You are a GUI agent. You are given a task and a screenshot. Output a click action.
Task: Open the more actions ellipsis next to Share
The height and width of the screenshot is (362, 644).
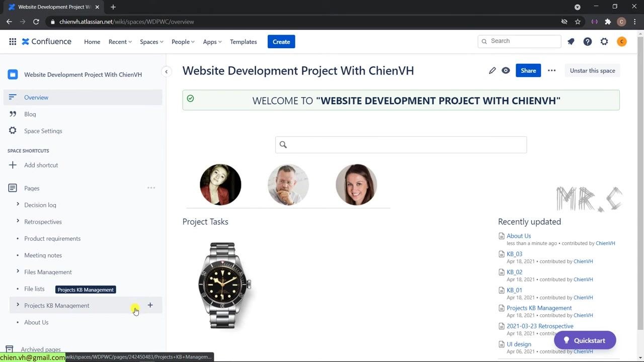point(552,70)
